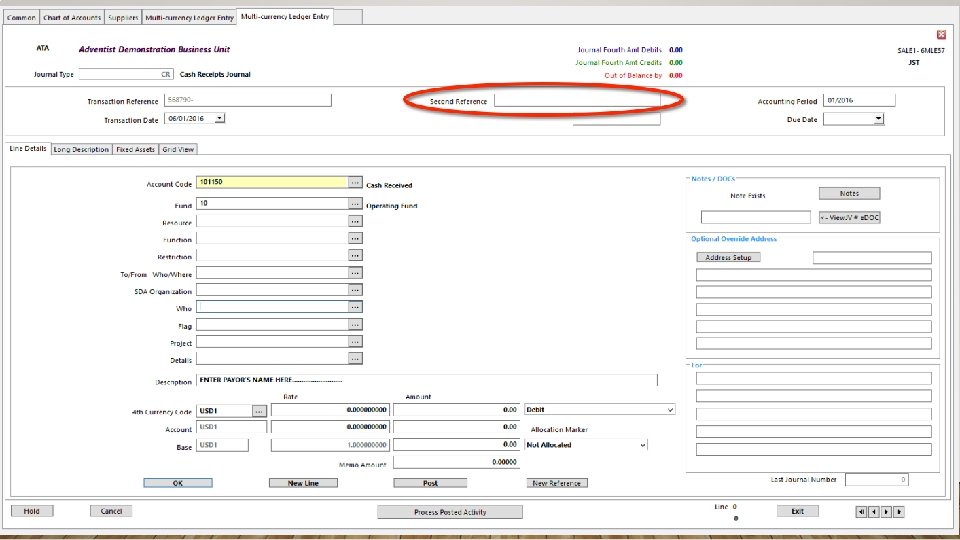Viewport: 960px width, 540px height.
Task: Open lookup button for Project field
Action: [355, 342]
